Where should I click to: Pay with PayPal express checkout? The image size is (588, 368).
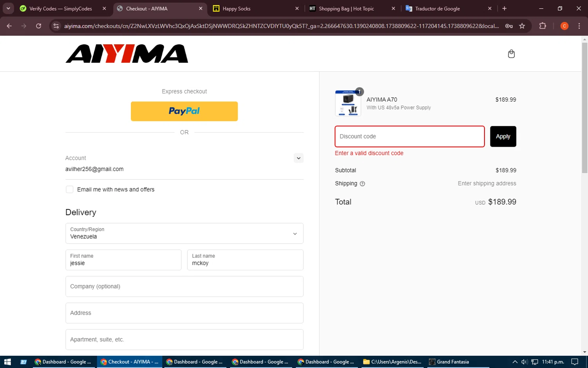point(184,111)
